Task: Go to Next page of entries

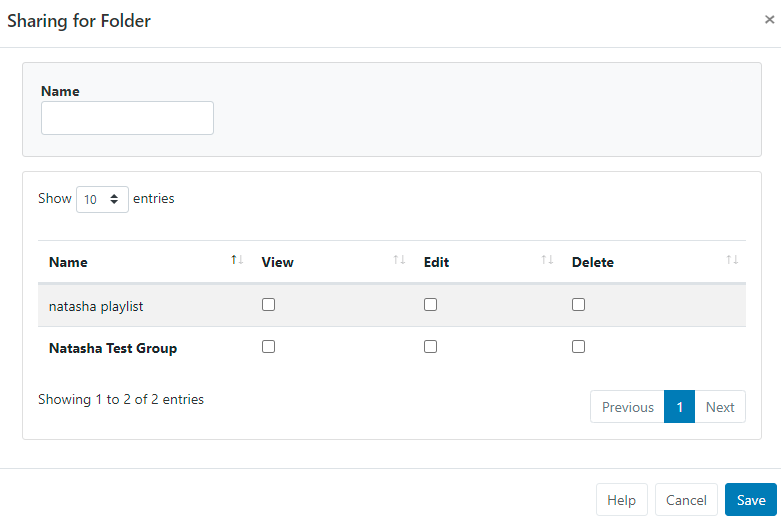Action: [719, 407]
